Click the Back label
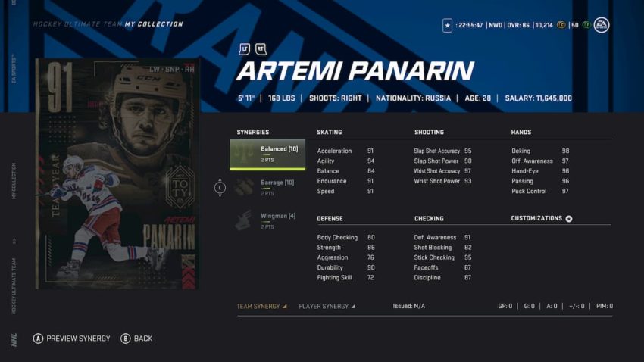 pos(143,339)
